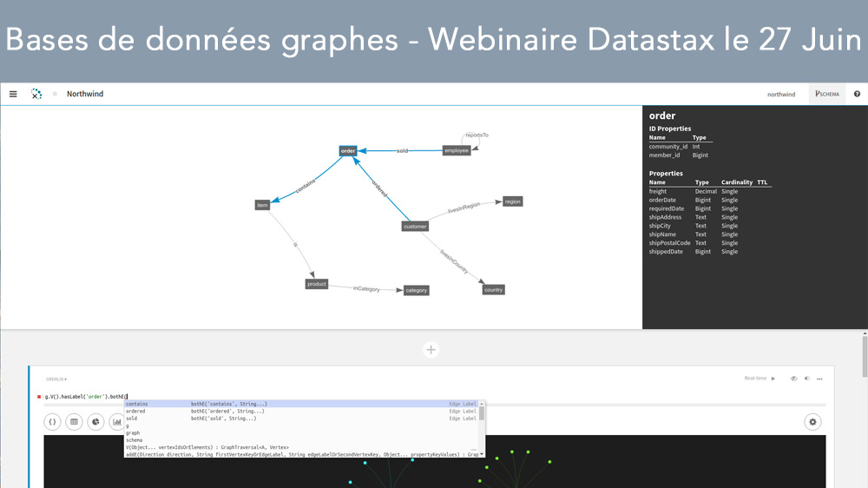
Task: Click the autocomplete list's down scroll arrow
Action: click(x=482, y=453)
